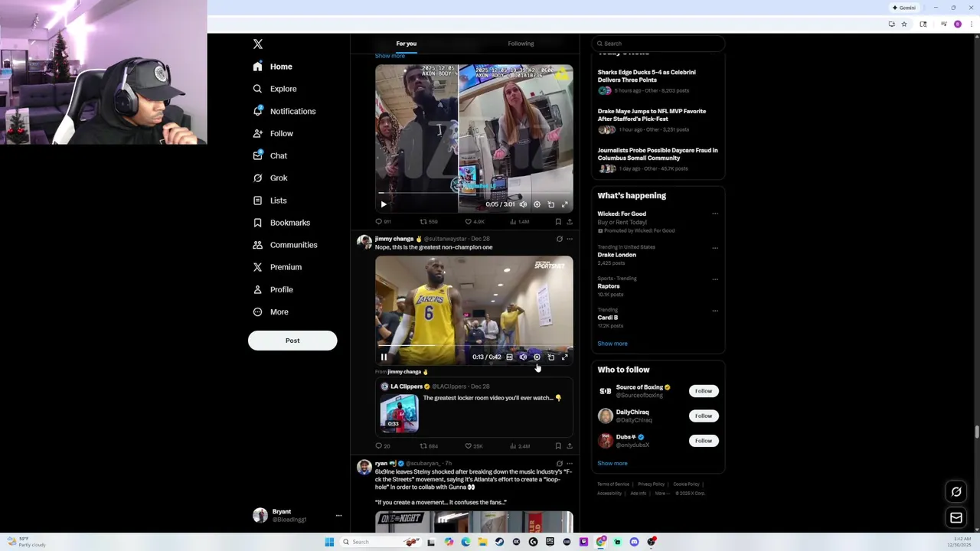Viewport: 980px width, 551px height.
Task: Follow Source of Boxing
Action: (703, 391)
